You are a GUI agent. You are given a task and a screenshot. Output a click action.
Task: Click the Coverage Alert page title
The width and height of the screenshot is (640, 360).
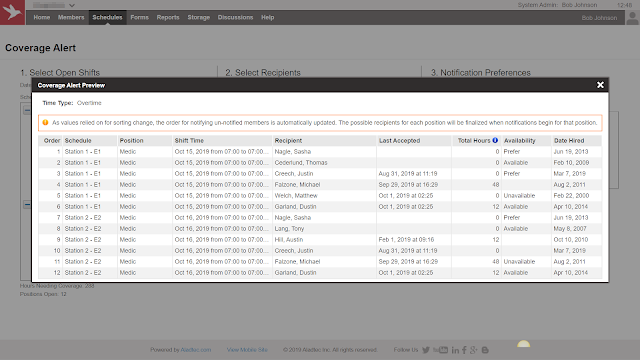pyautogui.click(x=40, y=48)
